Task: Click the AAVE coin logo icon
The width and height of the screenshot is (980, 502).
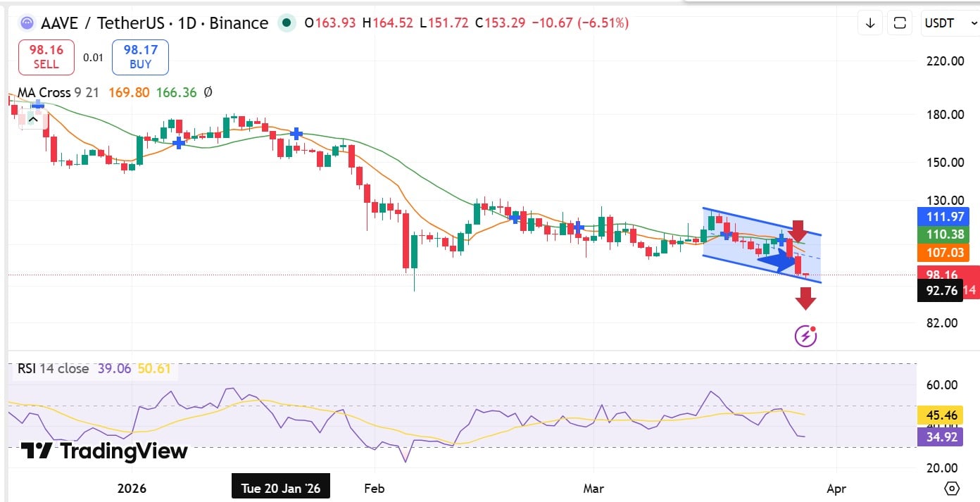Action: (x=26, y=23)
